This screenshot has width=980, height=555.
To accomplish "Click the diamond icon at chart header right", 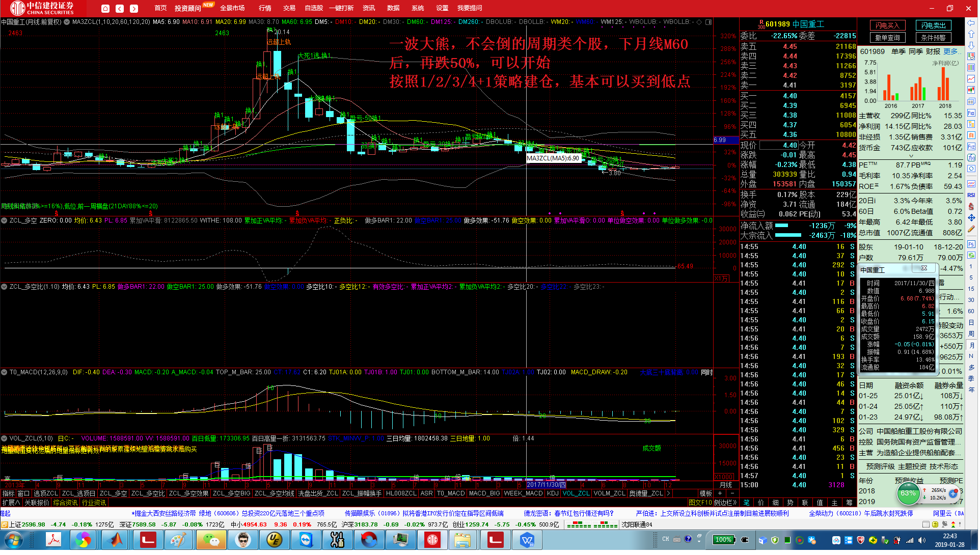I will [699, 22].
